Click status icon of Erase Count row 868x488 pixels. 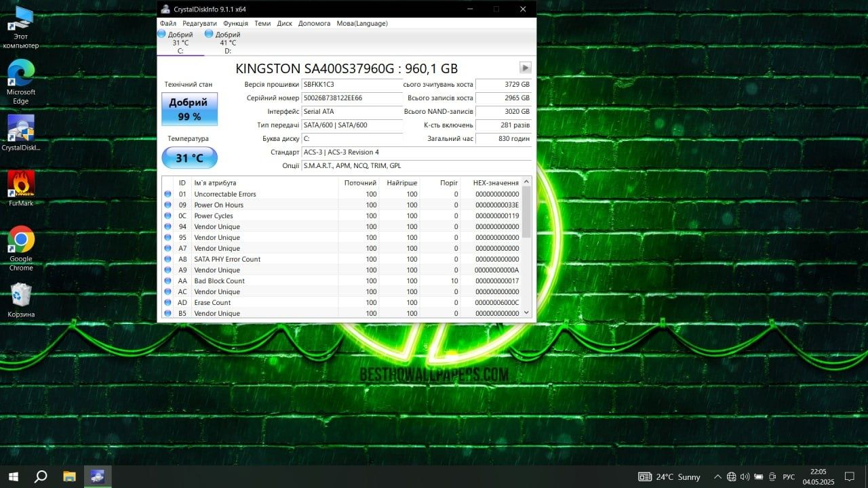tap(167, 303)
